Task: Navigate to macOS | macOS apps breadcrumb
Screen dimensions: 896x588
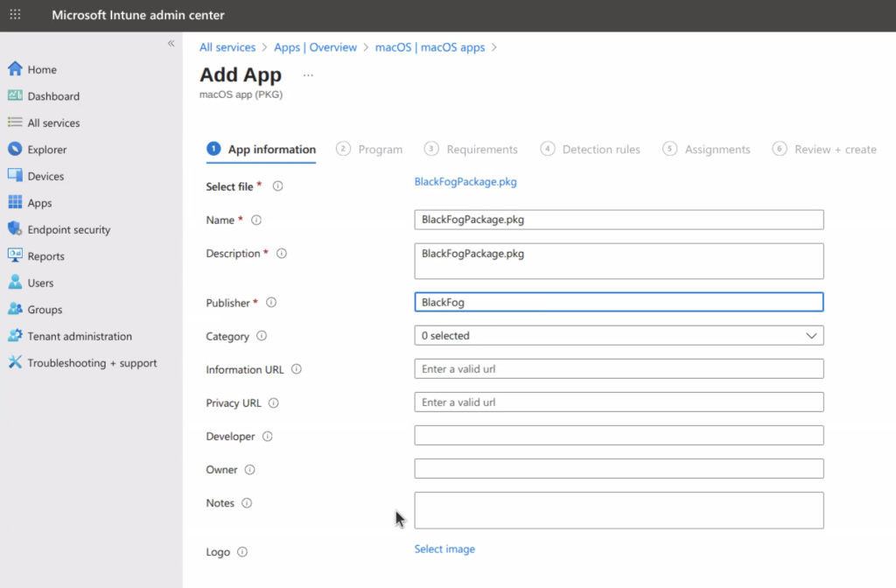Action: click(430, 47)
